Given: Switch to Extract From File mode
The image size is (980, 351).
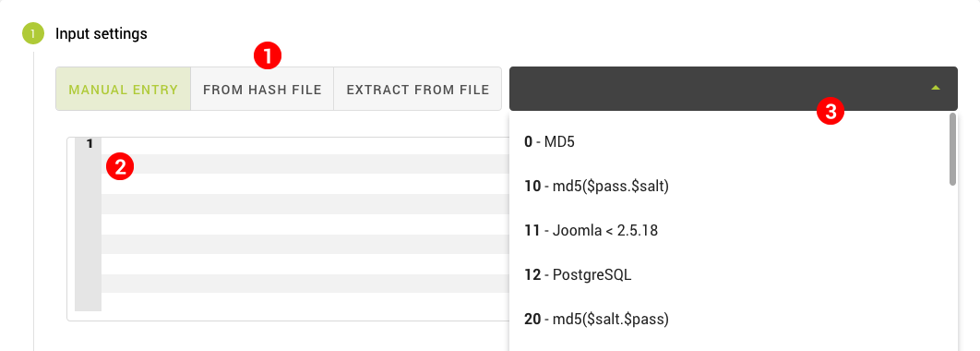Looking at the screenshot, I should tap(417, 89).
